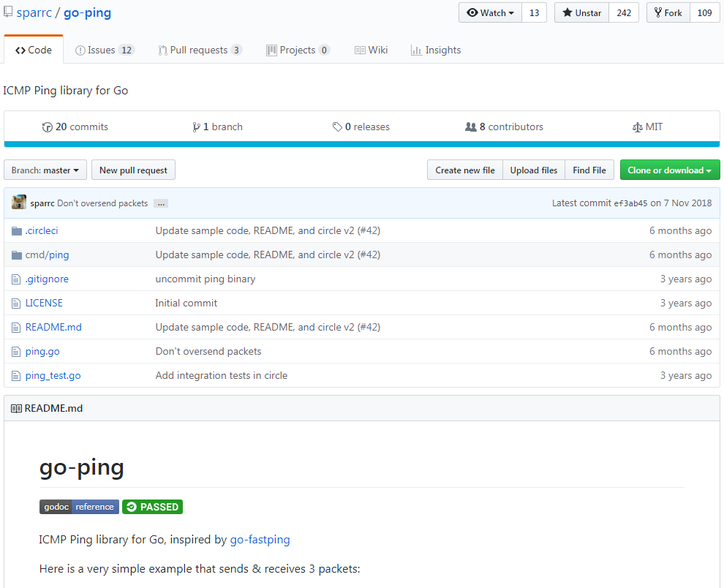Click the sparrc user avatar thumbnail
The height and width of the screenshot is (588, 724).
tap(19, 203)
